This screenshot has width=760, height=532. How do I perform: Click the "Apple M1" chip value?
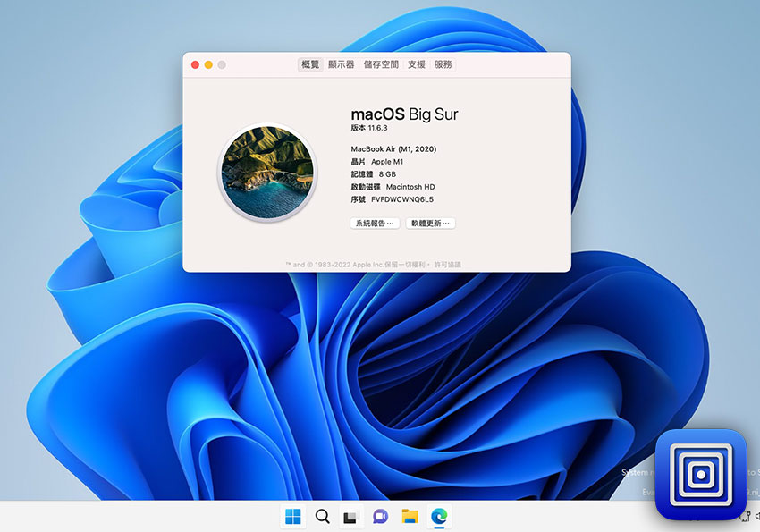(x=387, y=162)
